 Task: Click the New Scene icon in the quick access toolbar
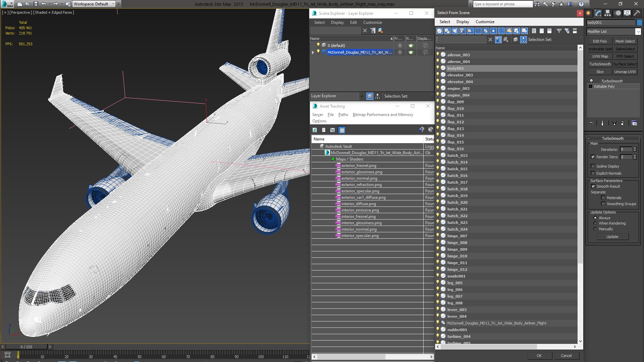[x=20, y=4]
